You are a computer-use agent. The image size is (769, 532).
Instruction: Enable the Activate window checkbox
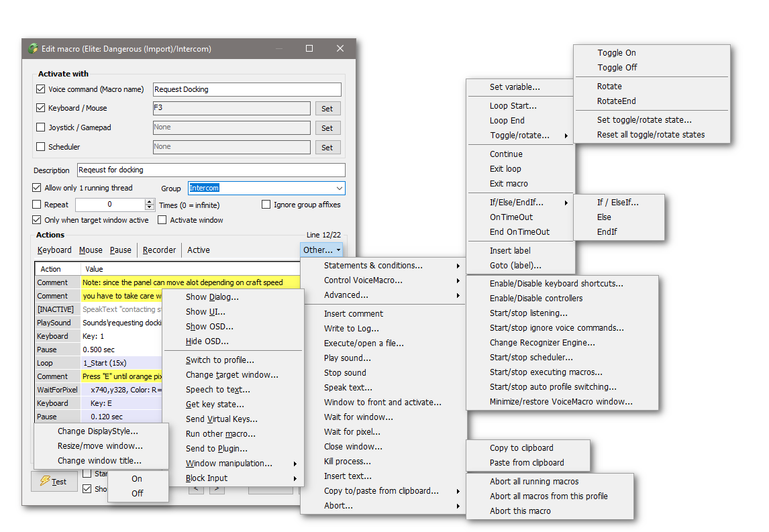pyautogui.click(x=162, y=220)
